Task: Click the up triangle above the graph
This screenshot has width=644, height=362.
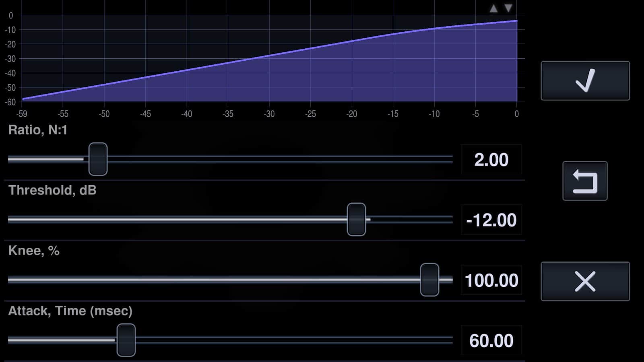Action: click(493, 8)
